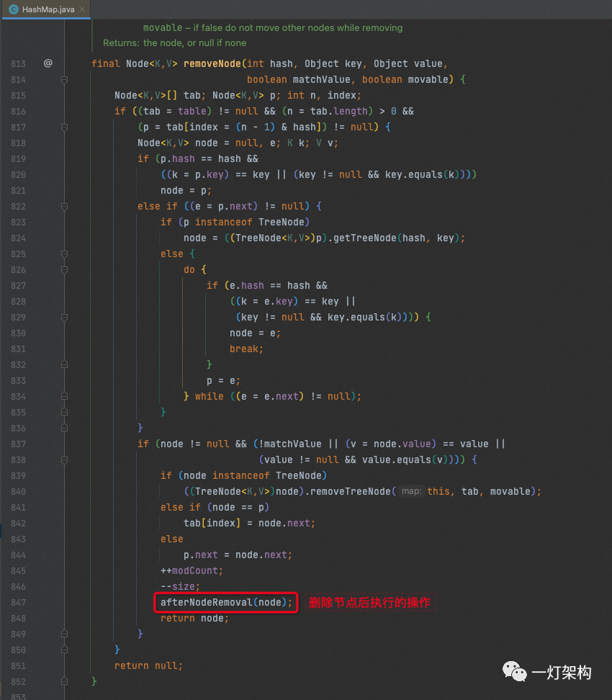The image size is (612, 700).
Task: Click 'p = e;' on line 833
Action: 223,381
